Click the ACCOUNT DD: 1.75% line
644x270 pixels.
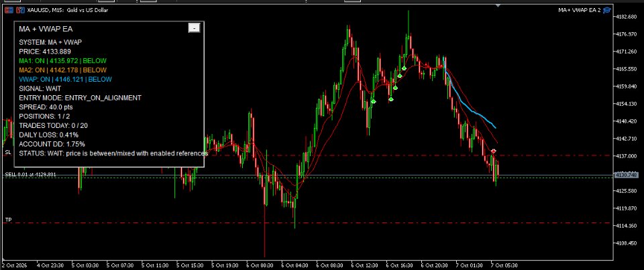click(x=52, y=144)
